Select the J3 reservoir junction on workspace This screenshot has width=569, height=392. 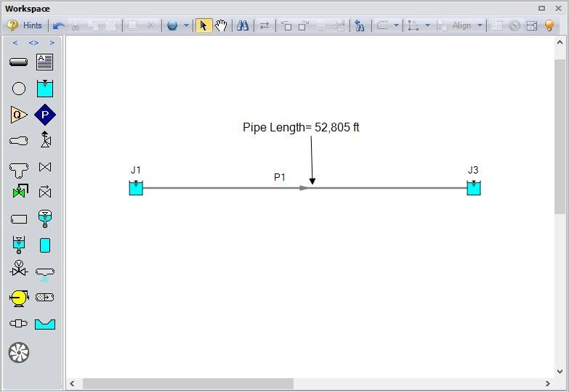[474, 188]
